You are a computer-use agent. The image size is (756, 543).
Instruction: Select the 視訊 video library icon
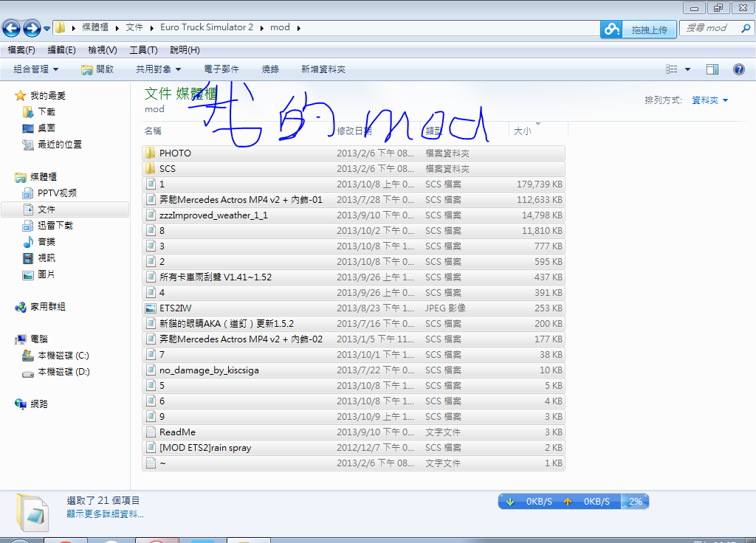point(28,258)
